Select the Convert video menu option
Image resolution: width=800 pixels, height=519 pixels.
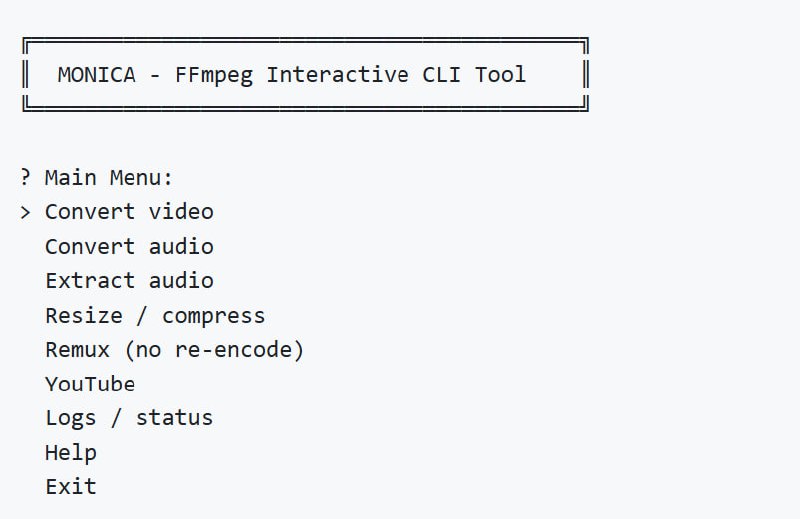click(x=129, y=212)
